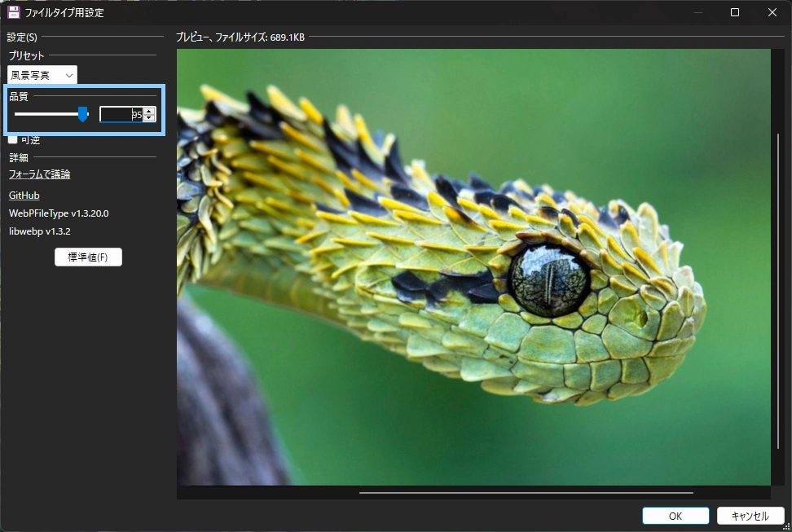
Task: Click the 標準値(F) defaults button
Action: (88, 257)
